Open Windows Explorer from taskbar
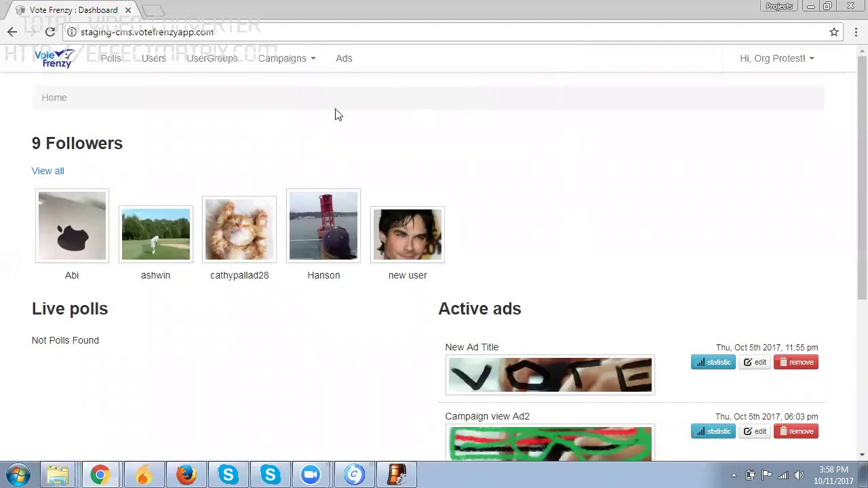Screen dimensions: 868x488 pos(58,475)
